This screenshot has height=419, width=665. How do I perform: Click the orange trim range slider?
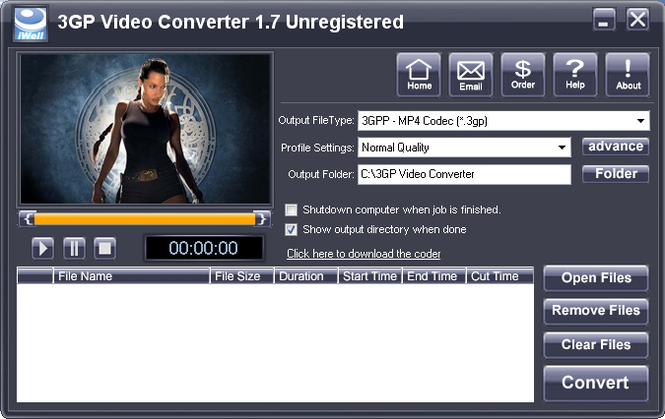pos(145,219)
